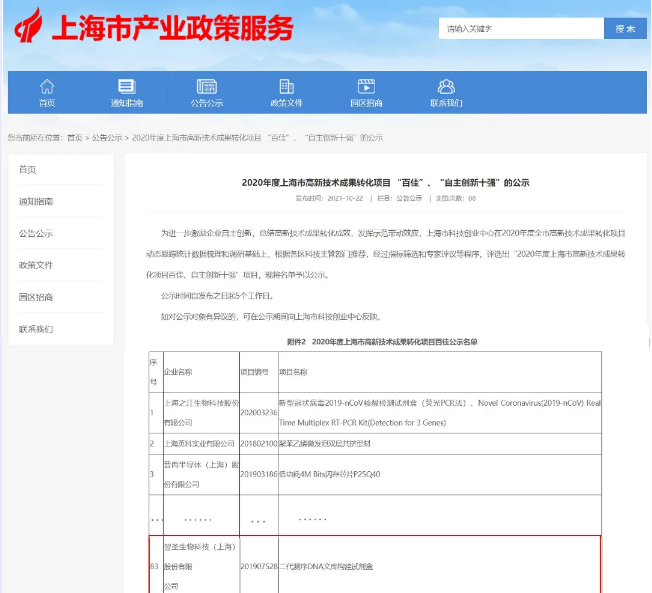
Task: Click the breadcrumb's 2020年度 article title
Action: (x=257, y=138)
